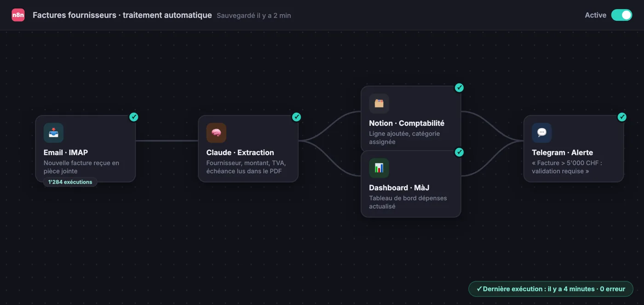Click description Ligne ajoutée, catégorie assignée
The image size is (644, 305).
pyautogui.click(x=404, y=137)
